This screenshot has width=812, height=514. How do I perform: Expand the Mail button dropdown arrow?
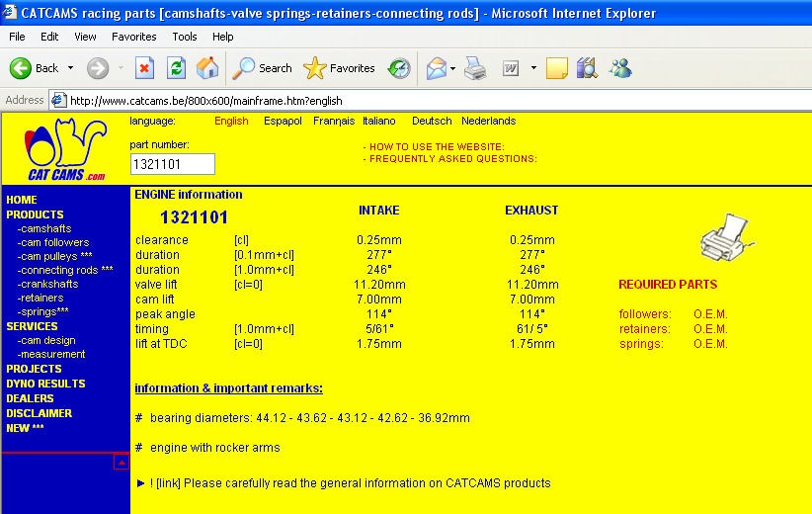[452, 68]
